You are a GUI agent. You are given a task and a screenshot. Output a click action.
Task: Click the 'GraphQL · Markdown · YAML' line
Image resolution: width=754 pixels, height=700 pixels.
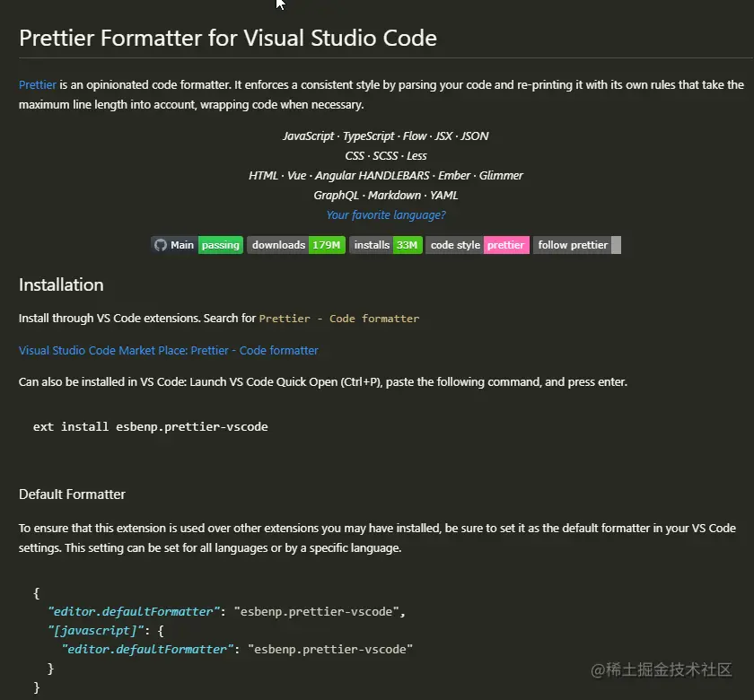click(x=386, y=196)
